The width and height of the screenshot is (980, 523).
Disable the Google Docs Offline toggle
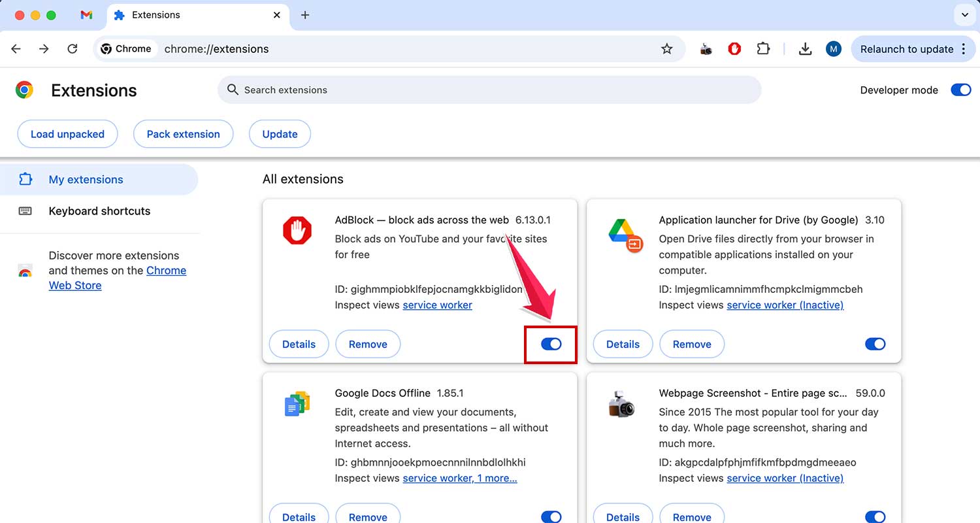(551, 516)
